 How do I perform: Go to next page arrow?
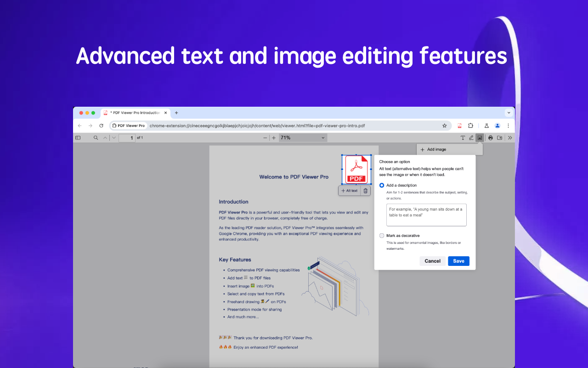pyautogui.click(x=114, y=138)
